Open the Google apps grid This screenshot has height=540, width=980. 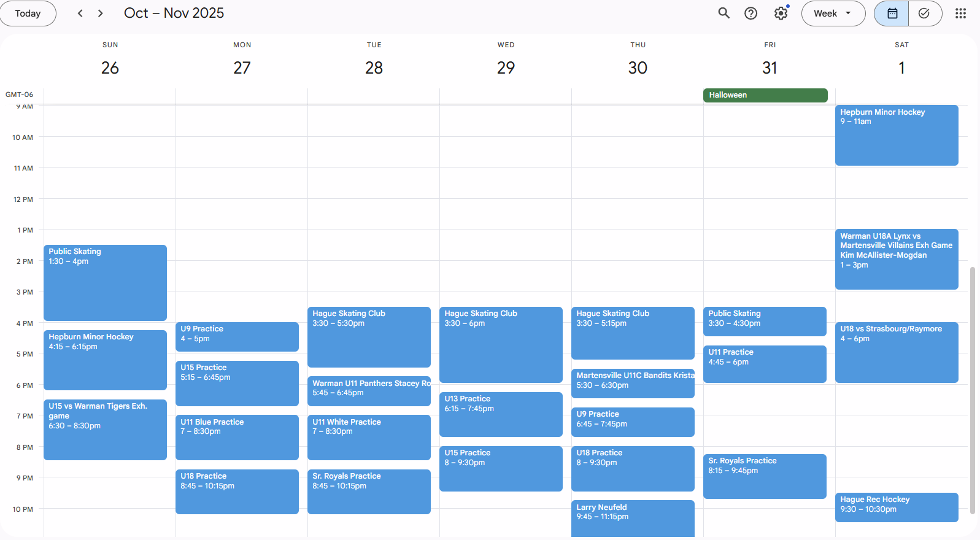(960, 13)
